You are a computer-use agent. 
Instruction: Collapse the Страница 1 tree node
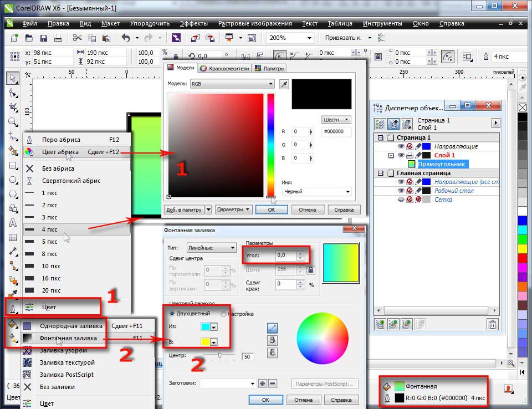[x=380, y=137]
